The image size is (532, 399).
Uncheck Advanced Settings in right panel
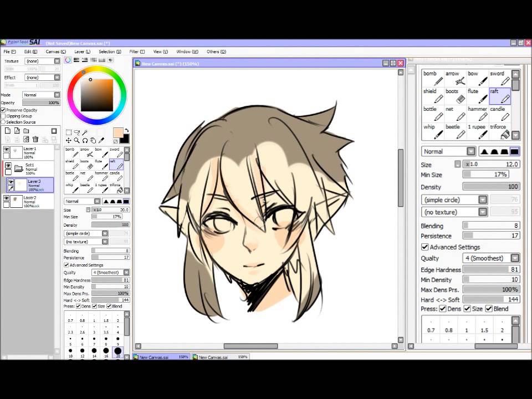(425, 247)
